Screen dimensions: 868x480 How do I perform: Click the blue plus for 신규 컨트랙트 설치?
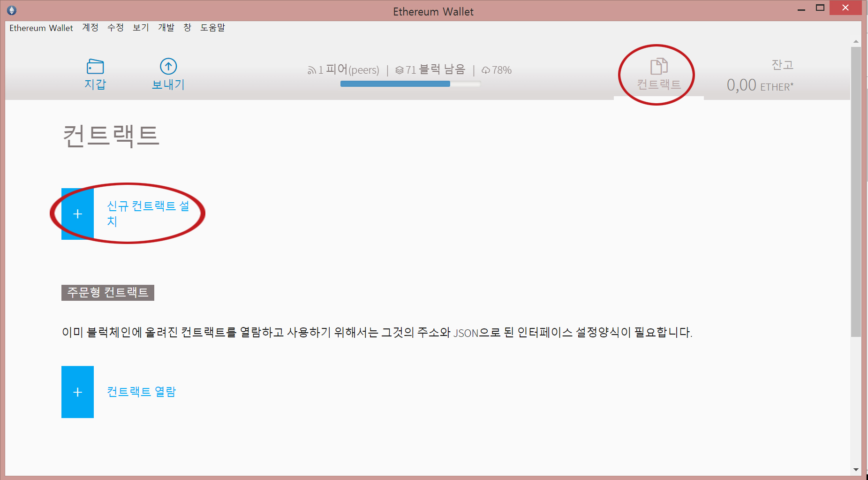pos(77,214)
